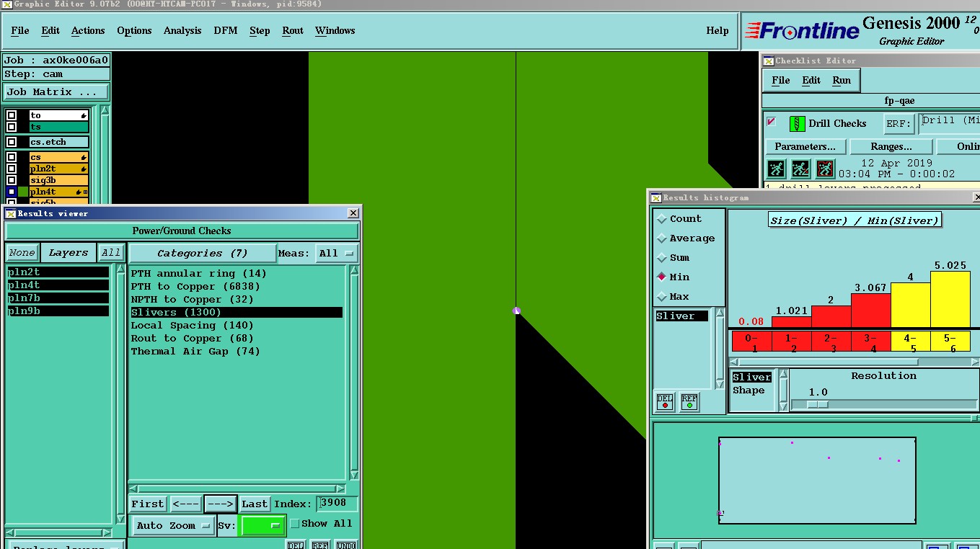This screenshot has width=980, height=549.
Task: Click the previous result arrow button
Action: tap(186, 504)
